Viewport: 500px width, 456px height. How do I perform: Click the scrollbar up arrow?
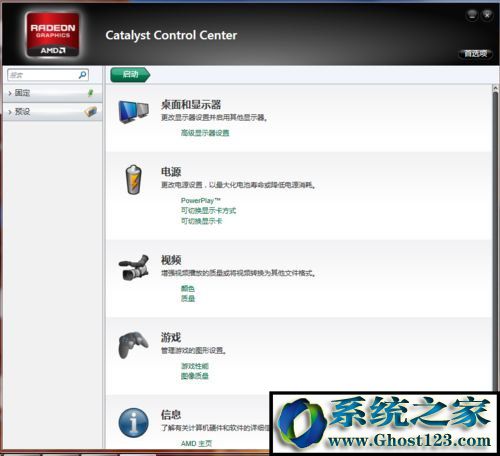coord(495,88)
